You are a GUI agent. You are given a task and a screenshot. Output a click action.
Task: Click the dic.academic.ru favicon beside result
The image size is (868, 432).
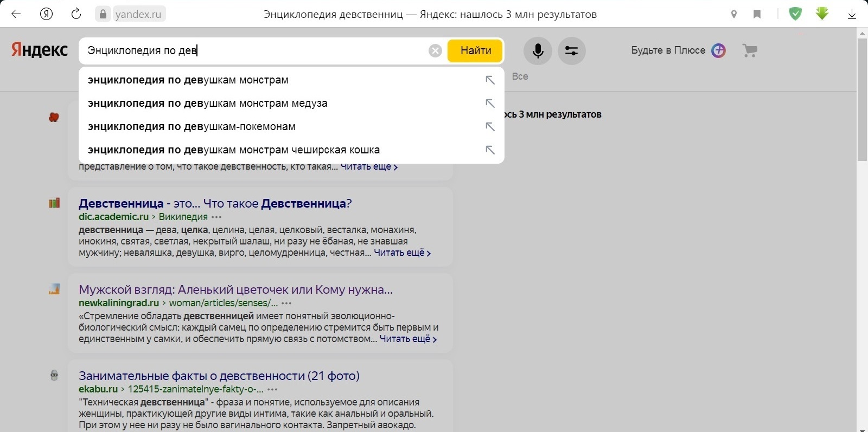coord(54,203)
